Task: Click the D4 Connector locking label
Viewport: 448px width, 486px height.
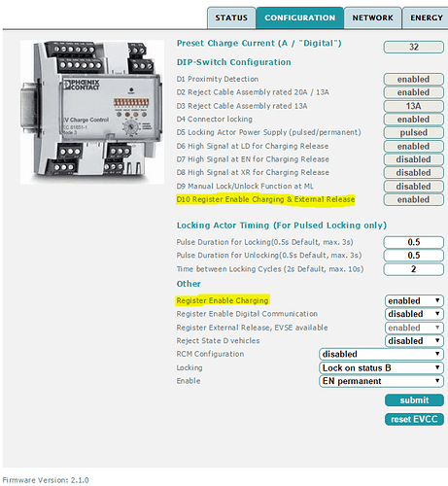Action: pos(214,120)
